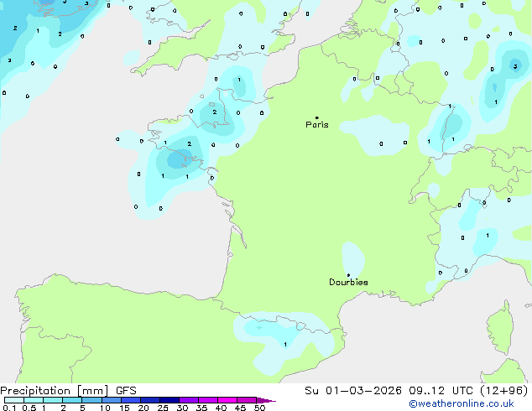Click the Paris city label
Screen dimensions: 532x411
[317, 125]
